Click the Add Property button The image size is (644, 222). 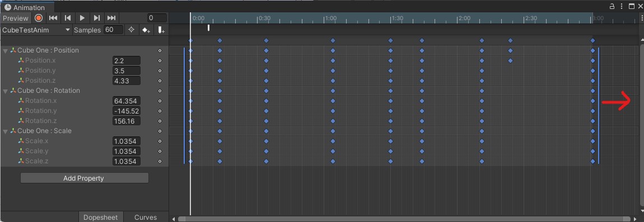[84, 178]
